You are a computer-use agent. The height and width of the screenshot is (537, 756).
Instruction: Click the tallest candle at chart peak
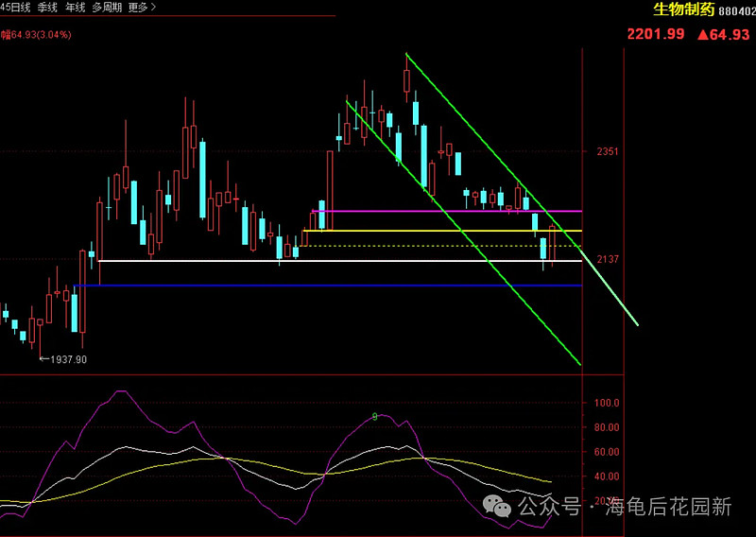pos(406,79)
